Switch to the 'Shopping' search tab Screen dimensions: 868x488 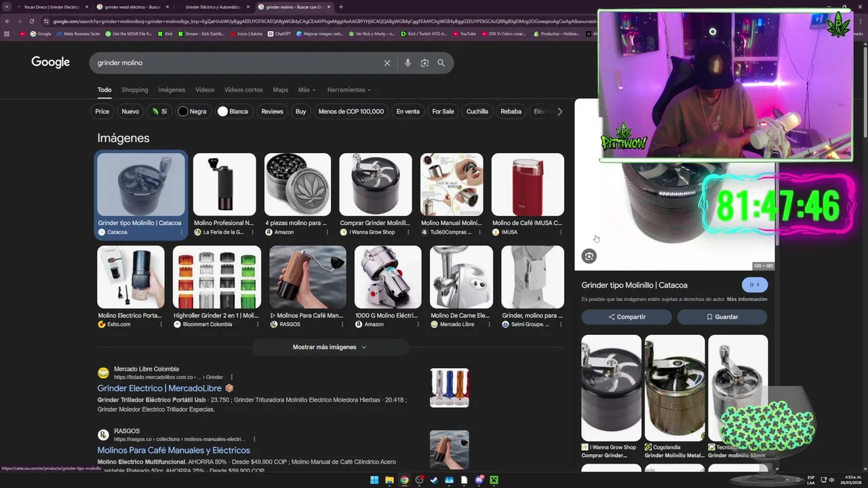click(135, 90)
